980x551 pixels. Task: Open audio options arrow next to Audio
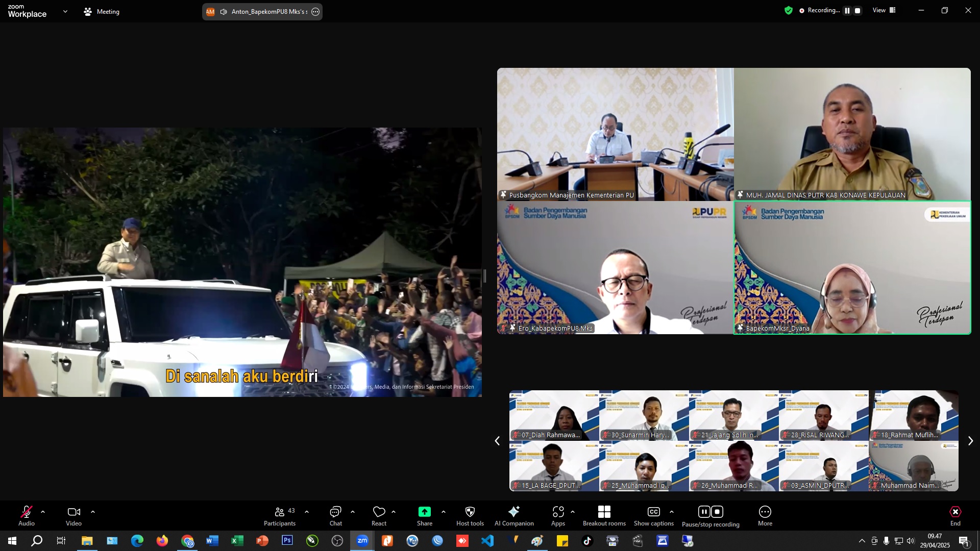[x=43, y=512]
